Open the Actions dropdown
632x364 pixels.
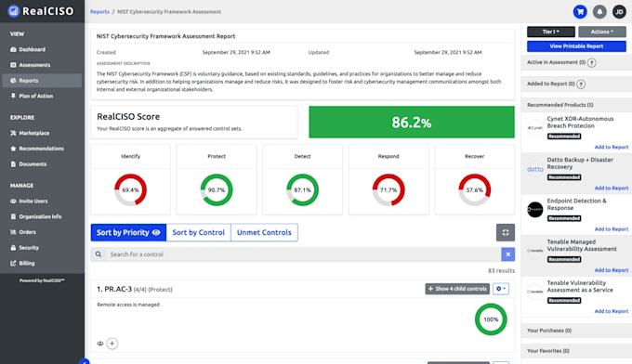[x=602, y=32]
